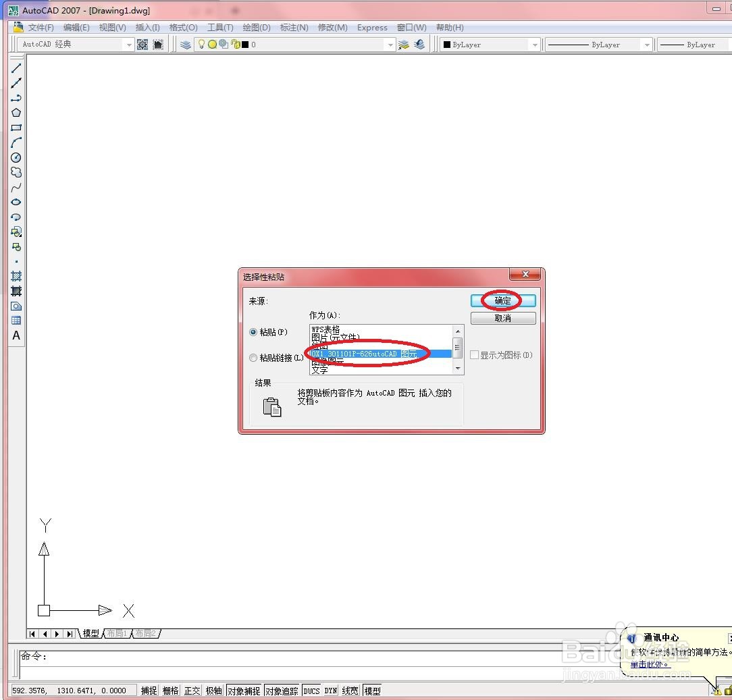Open the 文件(F) menu

point(41,28)
